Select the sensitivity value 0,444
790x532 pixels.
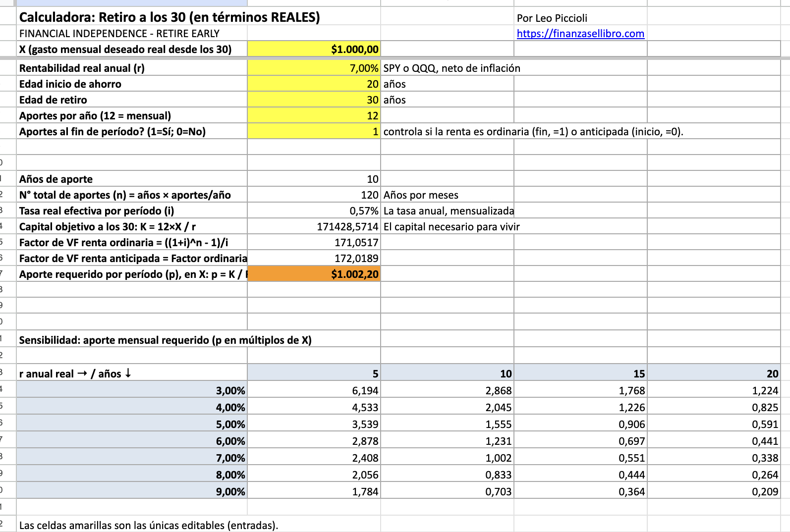pos(580,474)
